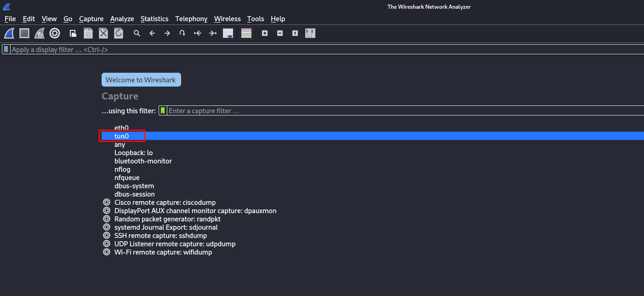Open the Go menu

tap(68, 19)
